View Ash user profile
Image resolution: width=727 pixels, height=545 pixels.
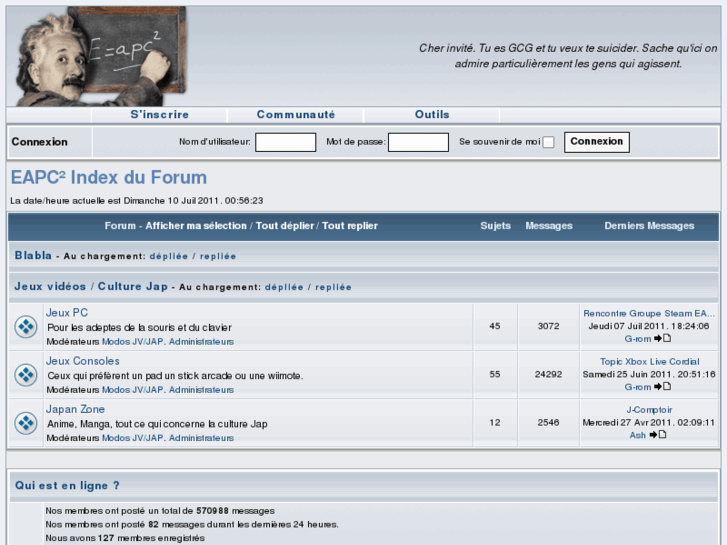(638, 436)
